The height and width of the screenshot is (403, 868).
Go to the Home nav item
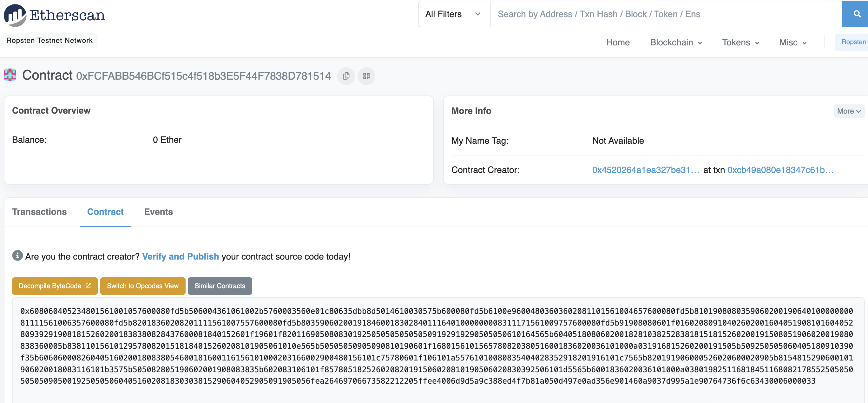(x=617, y=42)
